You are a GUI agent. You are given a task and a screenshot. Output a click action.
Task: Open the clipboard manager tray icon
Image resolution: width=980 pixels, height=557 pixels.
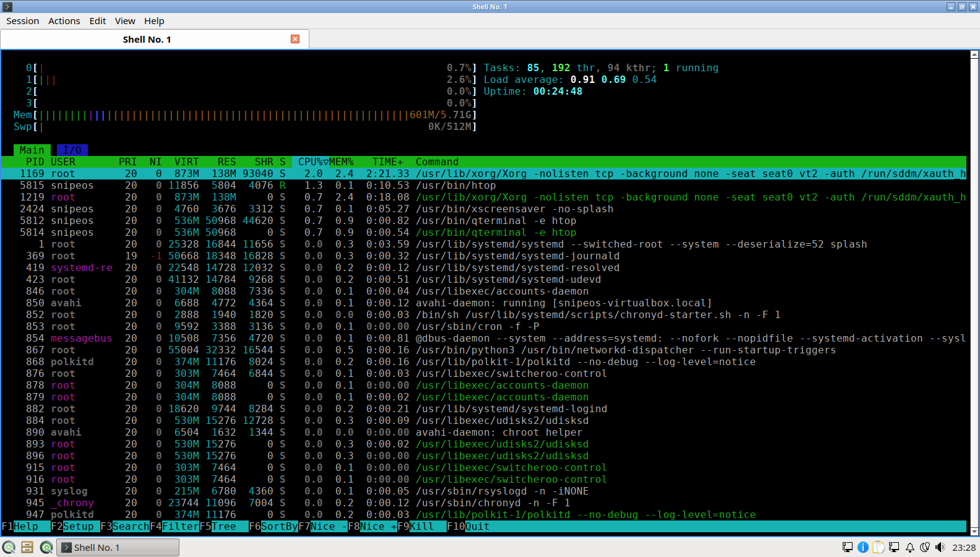pyautogui.click(x=879, y=547)
